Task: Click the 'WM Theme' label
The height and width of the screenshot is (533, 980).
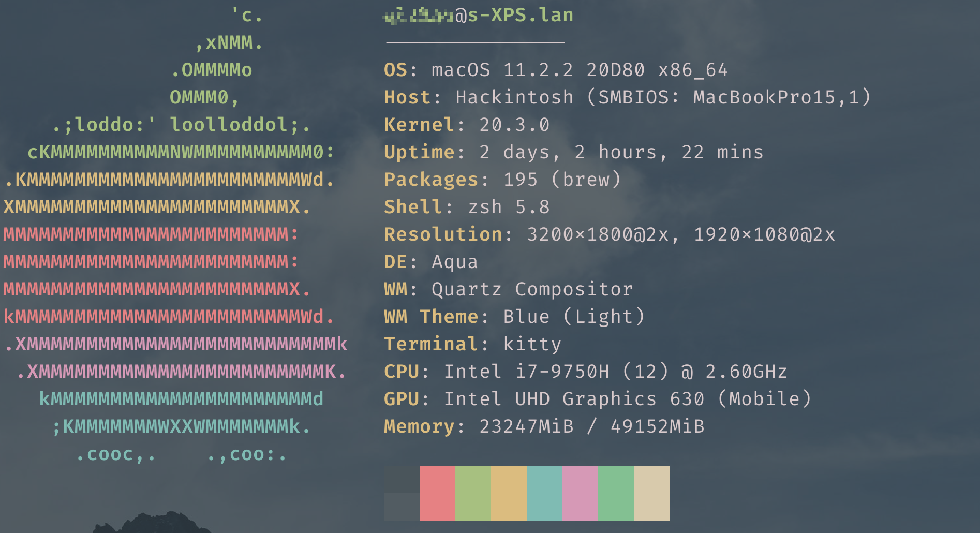Action: 432,317
